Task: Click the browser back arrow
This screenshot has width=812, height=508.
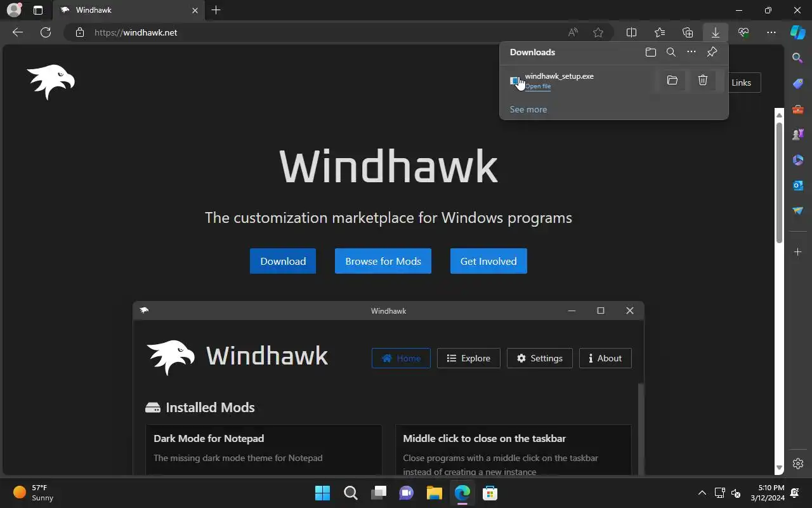Action: point(18,32)
